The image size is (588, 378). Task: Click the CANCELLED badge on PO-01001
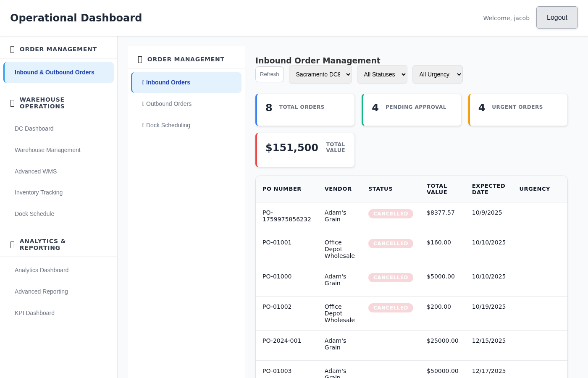(x=391, y=244)
